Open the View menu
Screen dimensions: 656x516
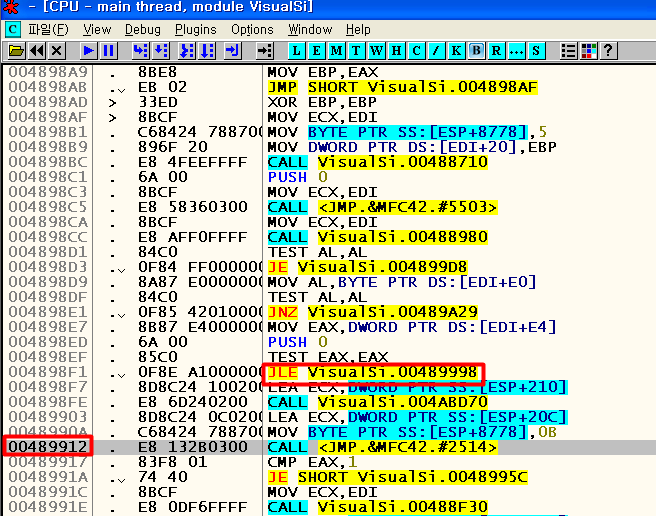click(x=97, y=30)
